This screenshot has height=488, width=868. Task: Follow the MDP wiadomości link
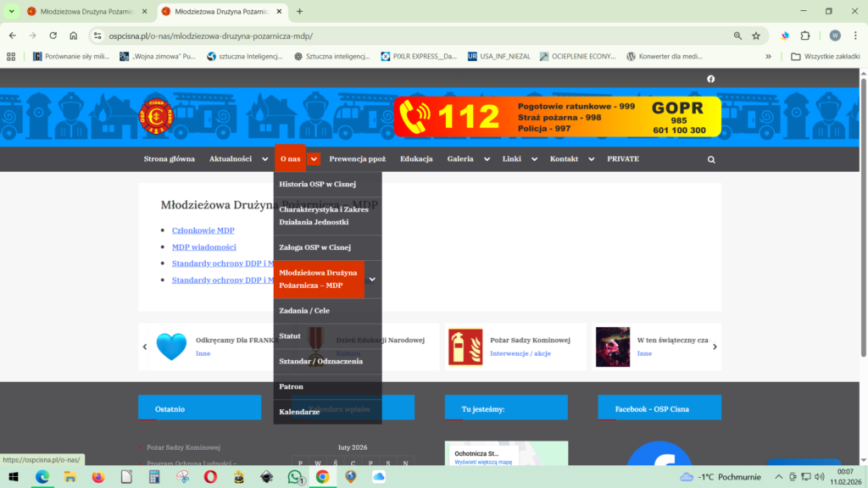click(x=203, y=247)
